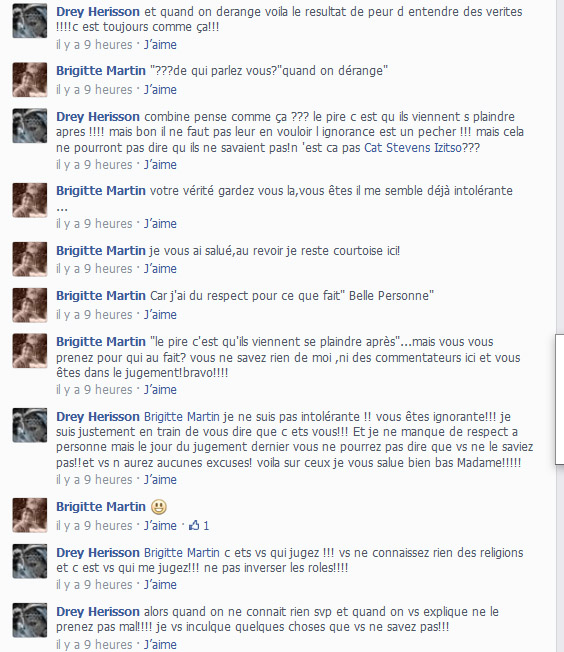Click the thumbs-up like count icon
Viewport: 564px width, 652px height.
[194, 526]
